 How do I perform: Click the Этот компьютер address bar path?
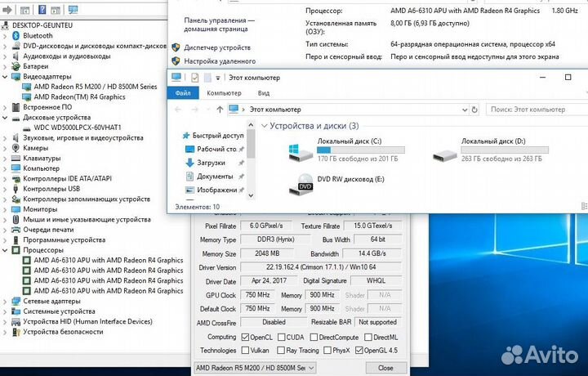pos(275,110)
